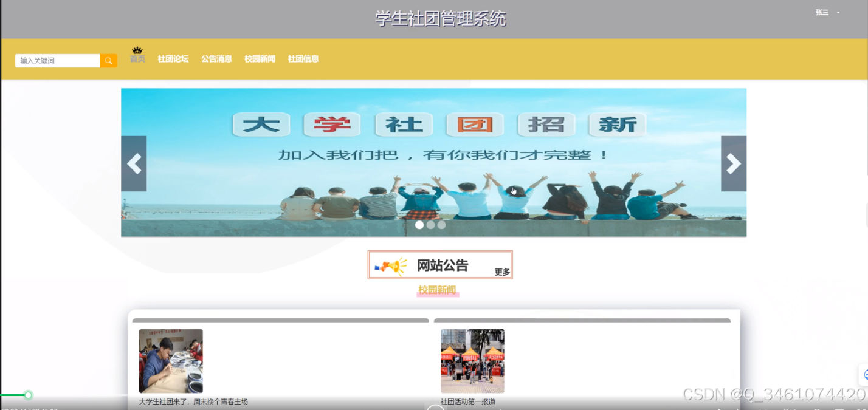Open the 社团论坛 menu item
868x410 pixels.
173,59
